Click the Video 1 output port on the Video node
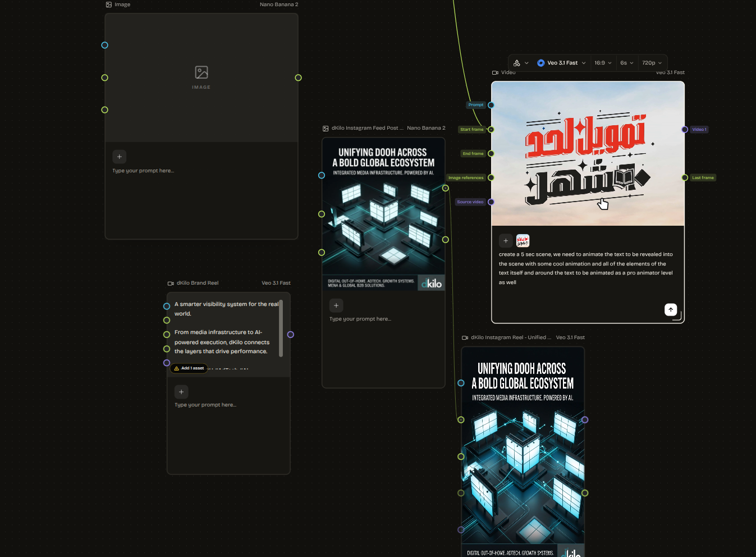This screenshot has width=756, height=557. click(x=685, y=130)
